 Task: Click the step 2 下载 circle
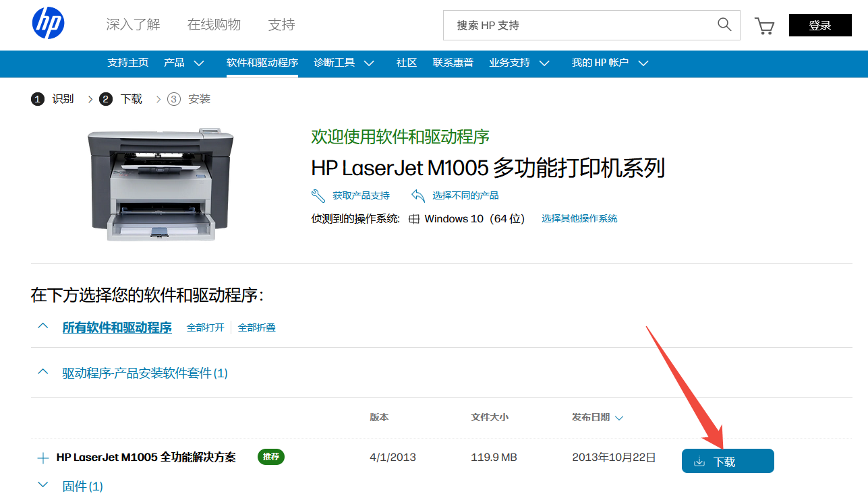pos(106,99)
